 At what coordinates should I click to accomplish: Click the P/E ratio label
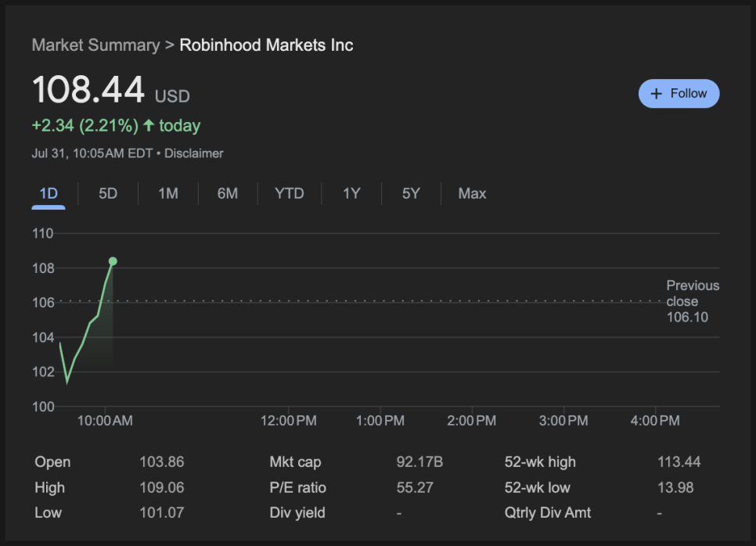pyautogui.click(x=298, y=487)
